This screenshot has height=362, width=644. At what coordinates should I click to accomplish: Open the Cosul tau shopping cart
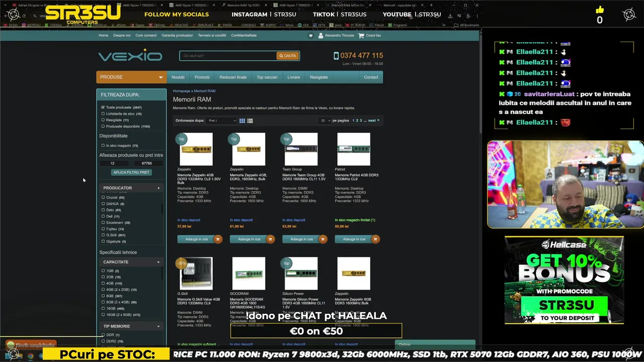(370, 36)
